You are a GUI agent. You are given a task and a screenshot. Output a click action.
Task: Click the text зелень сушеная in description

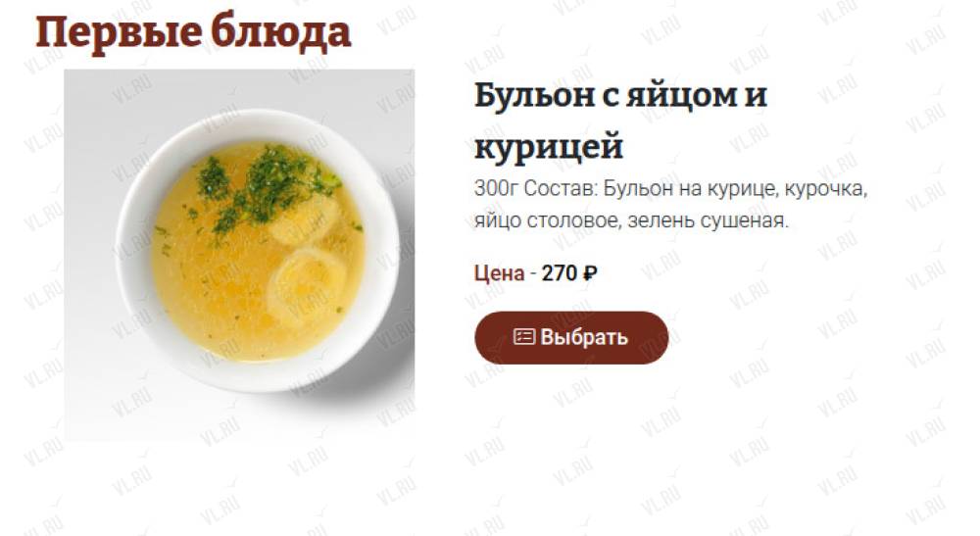pos(709,220)
